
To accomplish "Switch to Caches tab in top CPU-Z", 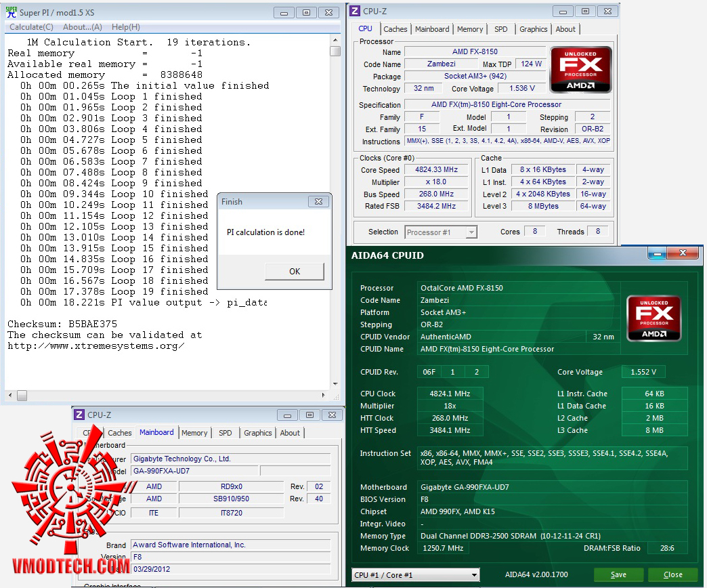I will pyautogui.click(x=395, y=29).
